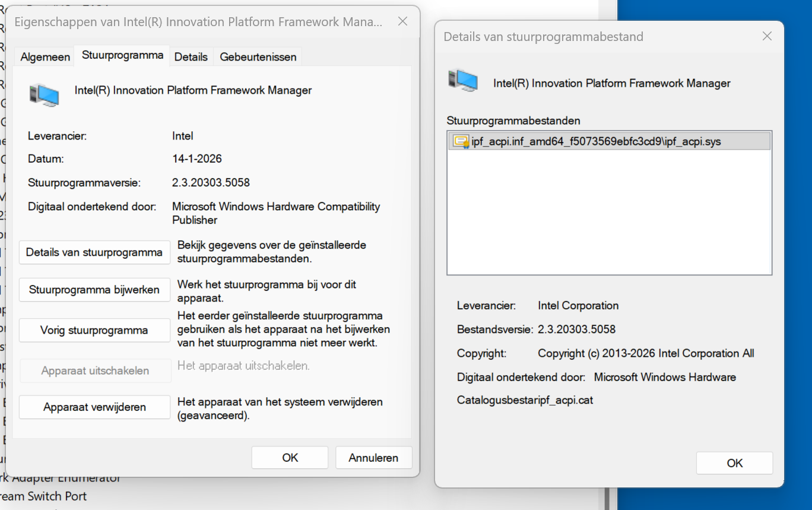Click Bestandsversie value 2.3.20303.5058
Image resolution: width=812 pixels, height=510 pixels.
(576, 330)
